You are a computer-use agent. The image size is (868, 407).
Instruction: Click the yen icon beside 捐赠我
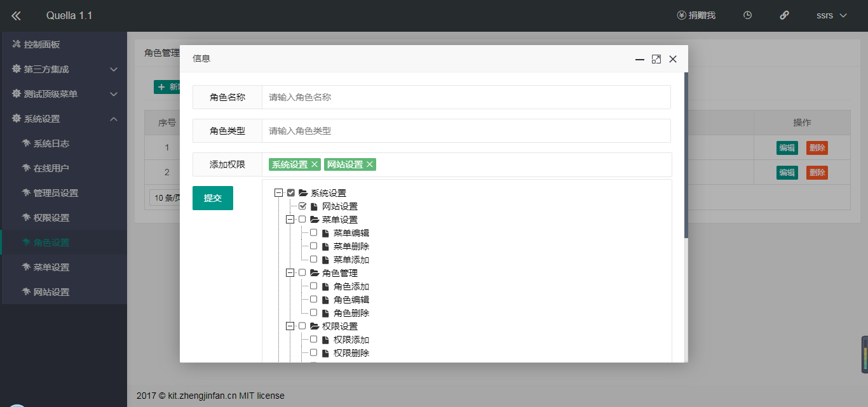click(682, 15)
